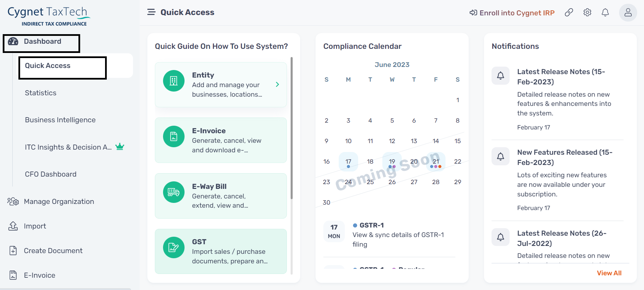Click the E-Invoice card icon
This screenshot has width=644, height=290.
tap(174, 136)
